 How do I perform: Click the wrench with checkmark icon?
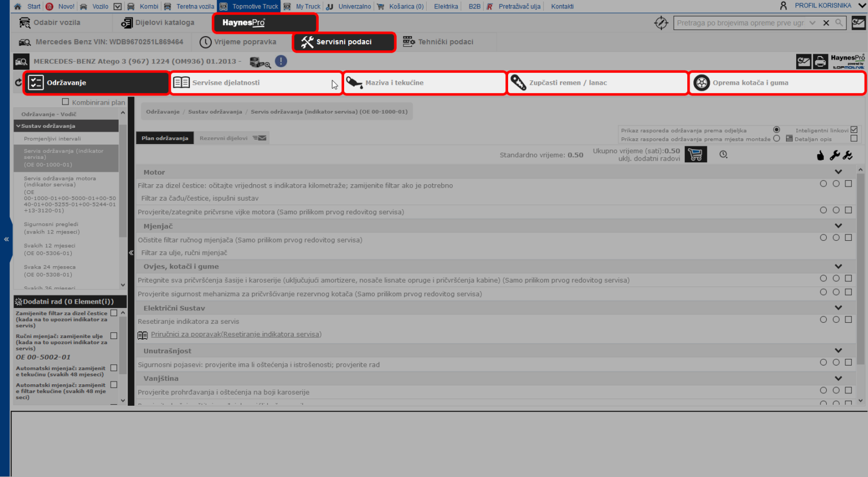pyautogui.click(x=848, y=155)
